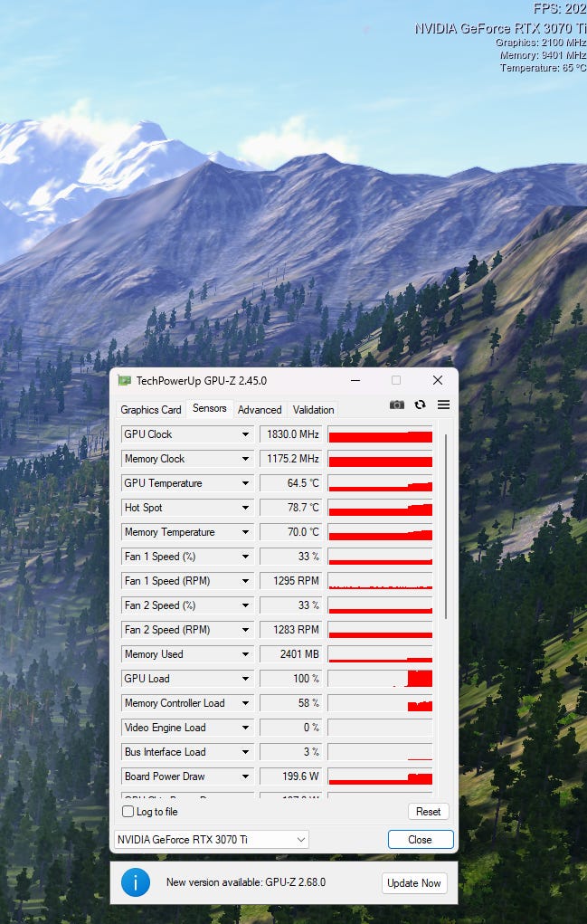Select the Sensors tab
The image size is (587, 924).
pyautogui.click(x=209, y=408)
